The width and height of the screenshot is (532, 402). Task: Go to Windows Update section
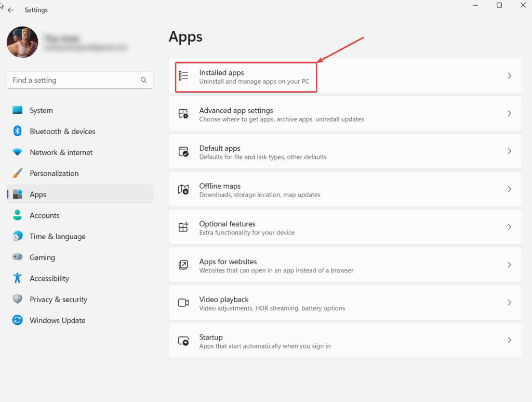click(x=57, y=320)
